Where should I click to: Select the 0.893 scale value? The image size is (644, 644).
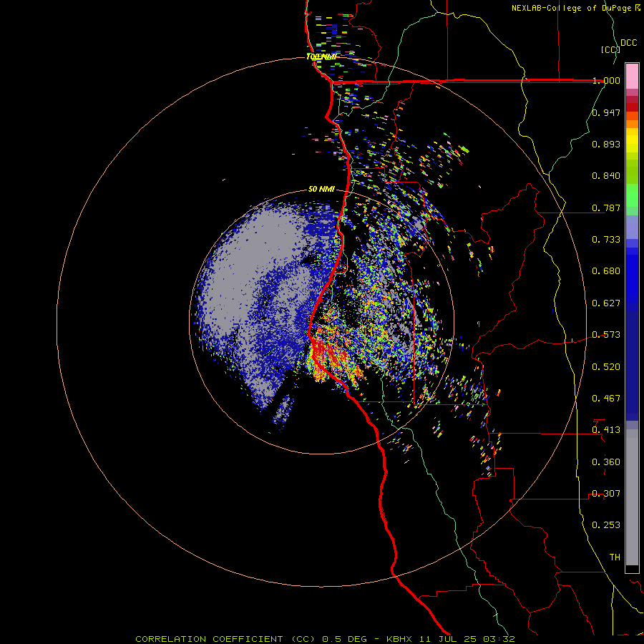606,144
